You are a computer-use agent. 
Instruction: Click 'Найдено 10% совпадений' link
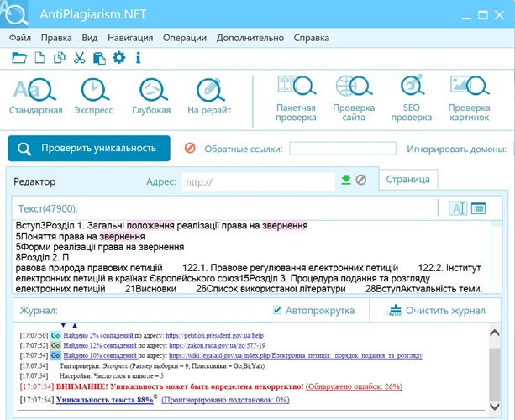(x=100, y=355)
